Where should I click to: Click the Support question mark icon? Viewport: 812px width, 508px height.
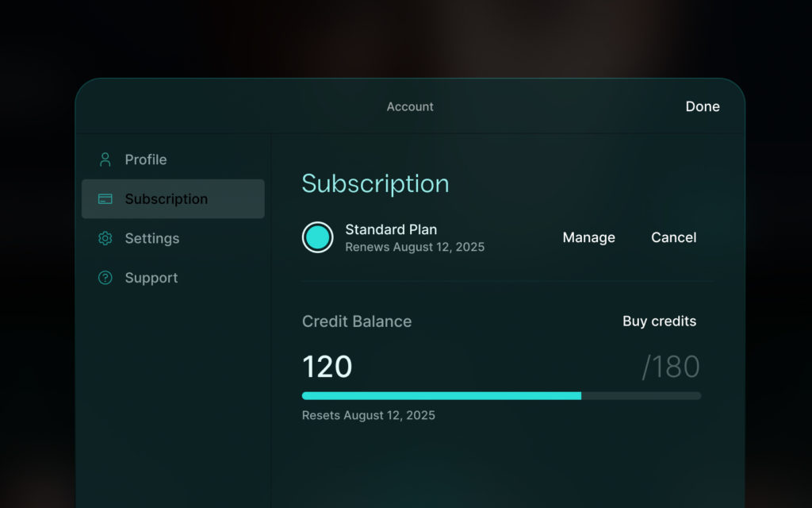point(105,278)
